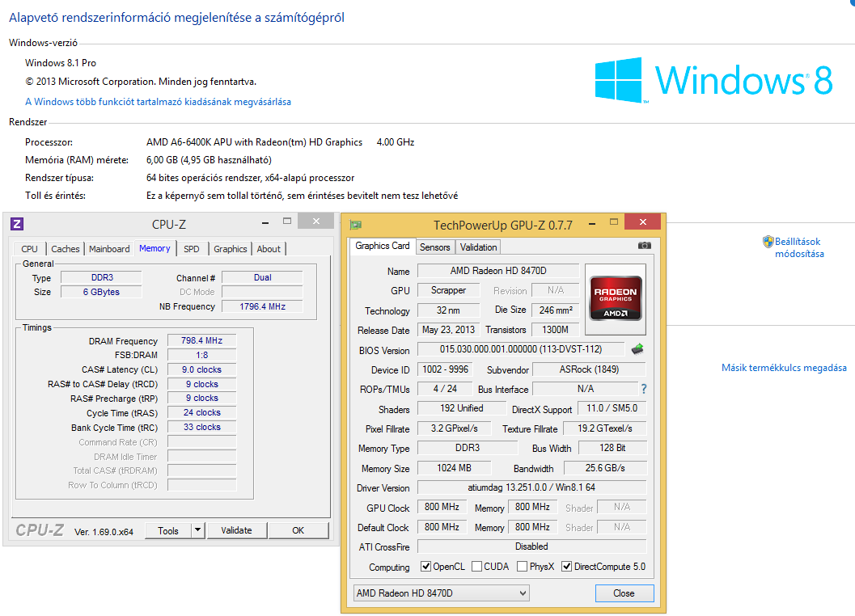
Task: Take screenshot with GPU-Z camera icon
Action: click(644, 246)
